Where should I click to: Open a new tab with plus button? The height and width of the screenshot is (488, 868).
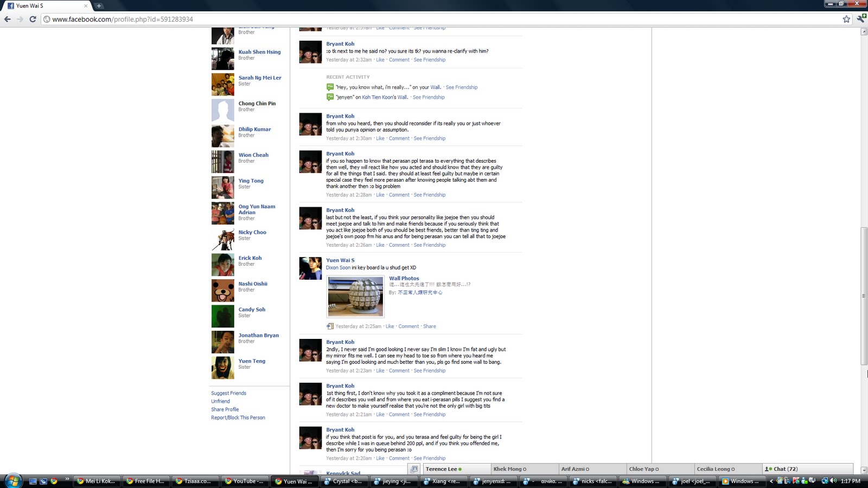[x=99, y=6]
